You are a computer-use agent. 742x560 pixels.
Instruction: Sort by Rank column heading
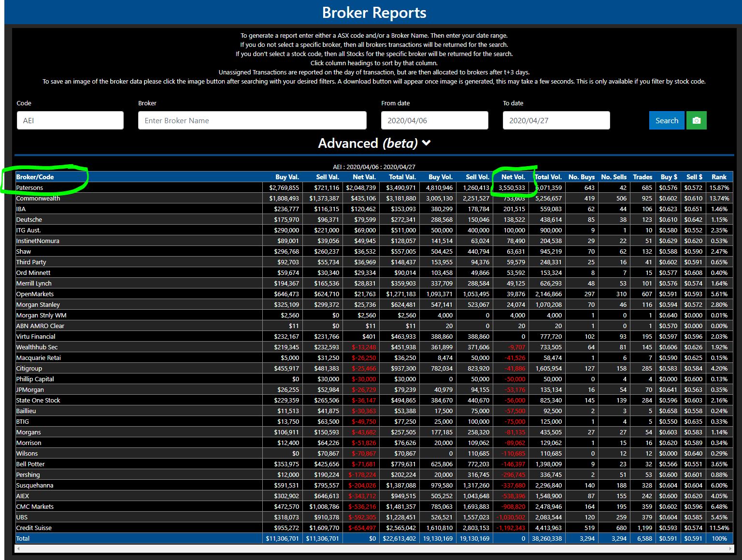(x=719, y=177)
